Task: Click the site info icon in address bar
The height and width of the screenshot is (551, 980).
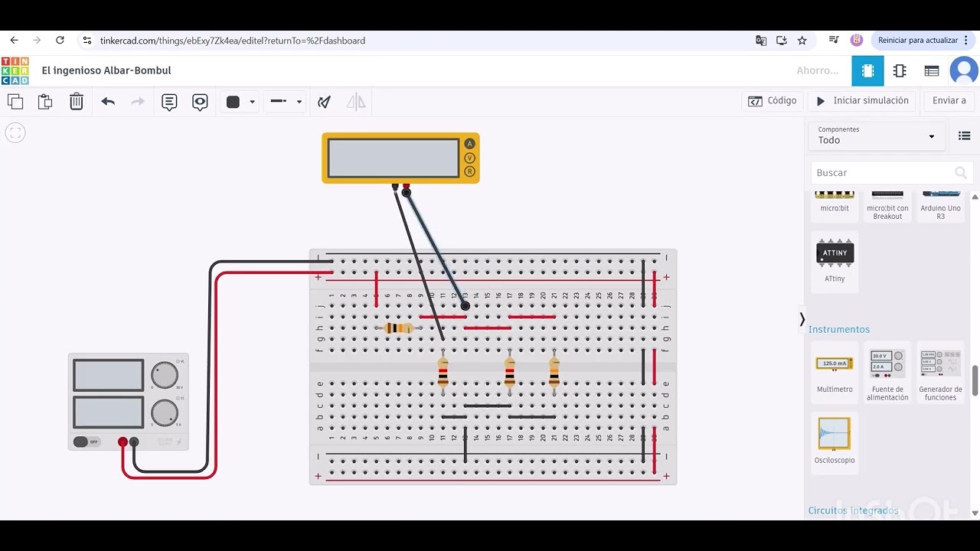Action: [x=87, y=41]
